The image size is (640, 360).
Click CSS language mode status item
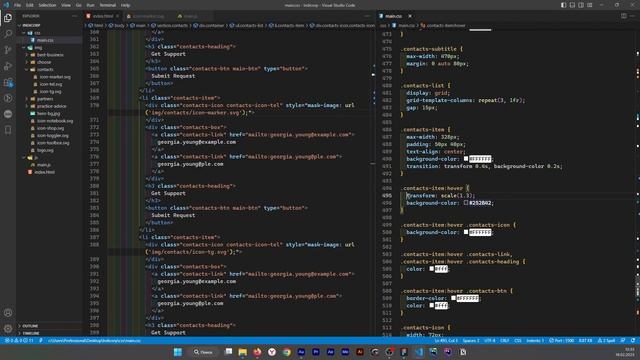[x=518, y=340]
